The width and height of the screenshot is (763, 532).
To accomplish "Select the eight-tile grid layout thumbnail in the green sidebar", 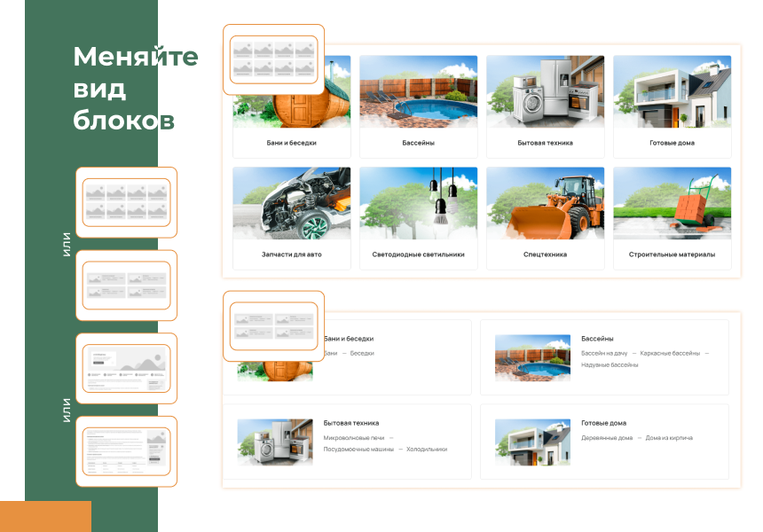I will pos(126,202).
